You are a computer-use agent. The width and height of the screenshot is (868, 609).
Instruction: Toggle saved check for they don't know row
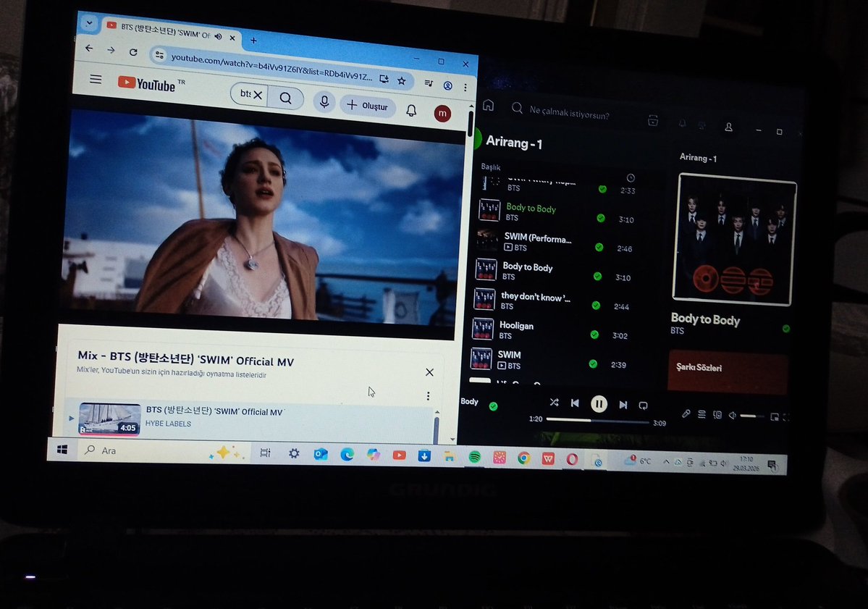click(596, 305)
